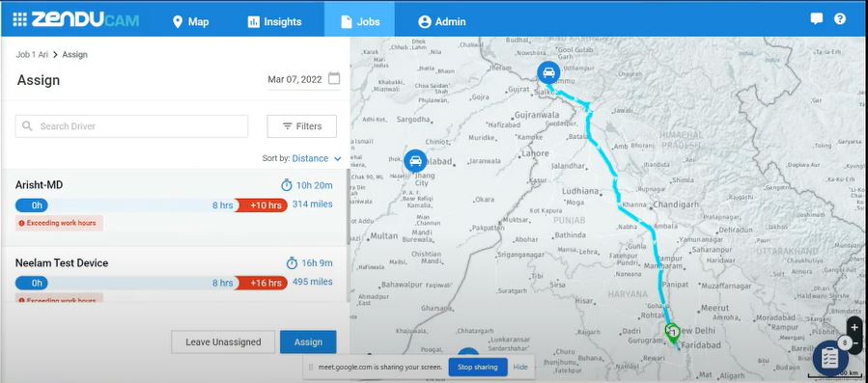Zoom in on the map
This screenshot has width=868, height=383.
click(854, 327)
